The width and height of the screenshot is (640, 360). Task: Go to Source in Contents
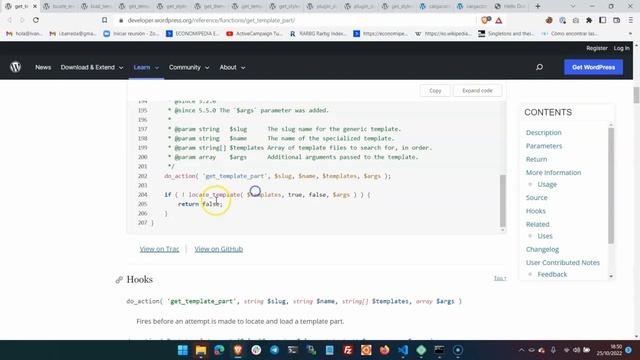(x=536, y=197)
